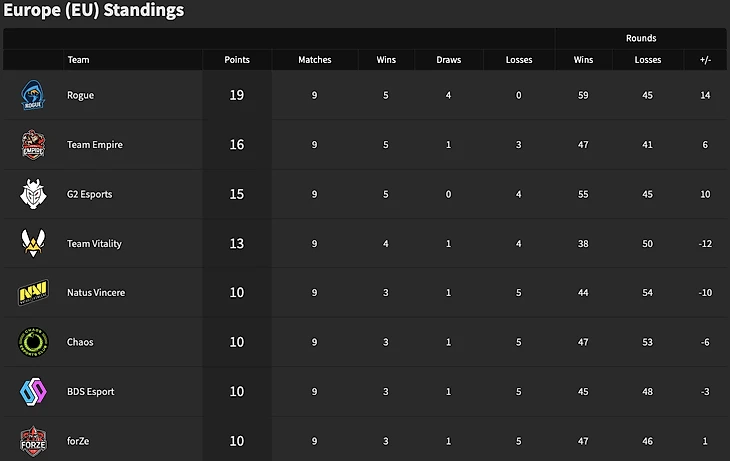The image size is (730, 461).
Task: Click the Natus Vincere yellow logo
Action: click(29, 293)
